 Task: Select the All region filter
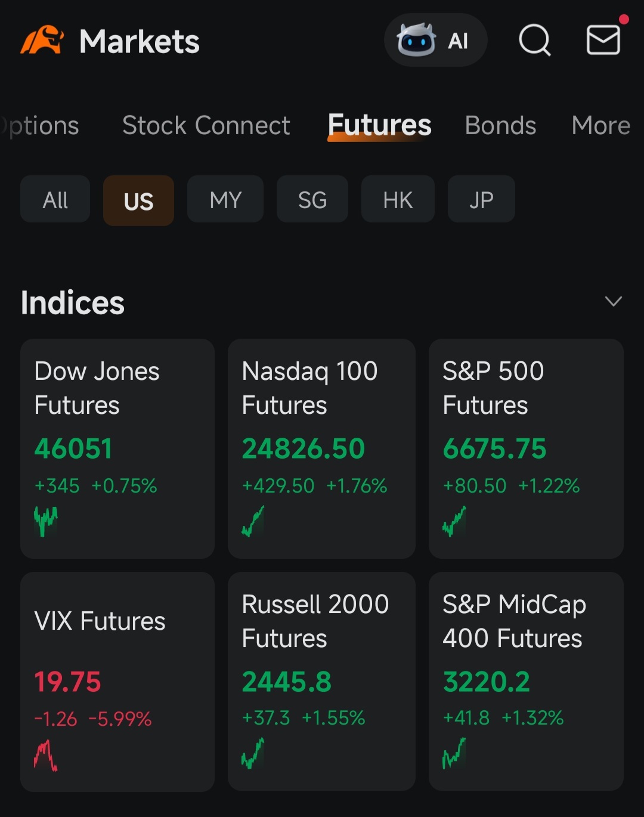[55, 200]
